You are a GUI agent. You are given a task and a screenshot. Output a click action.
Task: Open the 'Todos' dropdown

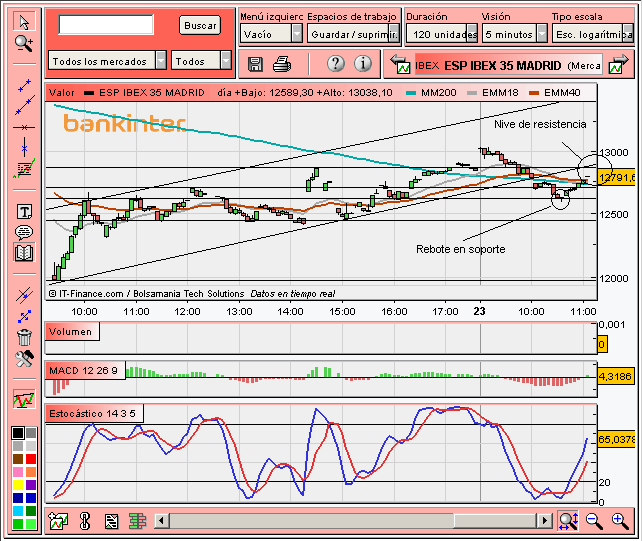(201, 61)
